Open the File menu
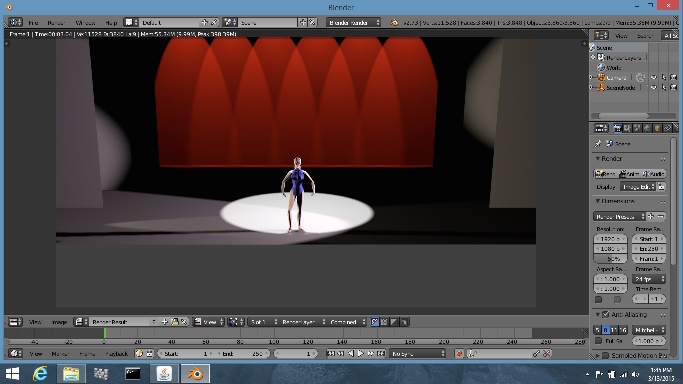Screen dimensions: 683x384 [x=33, y=23]
